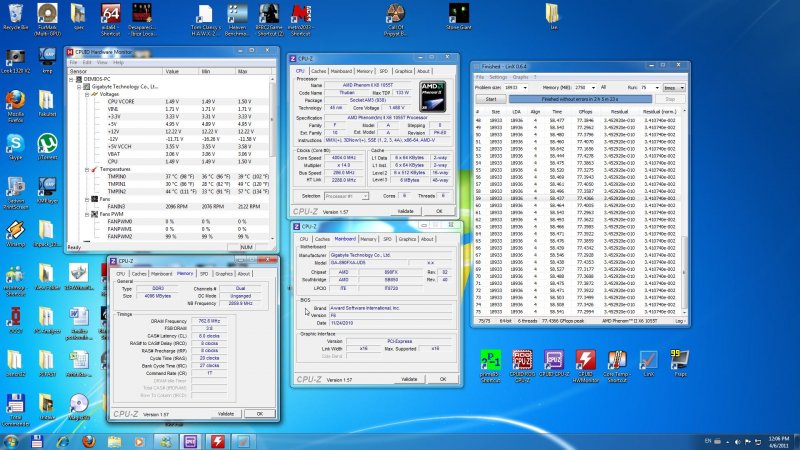Viewport: 800px width, 450px height.
Task: Launch FurMark from the desktop
Action: [47, 13]
